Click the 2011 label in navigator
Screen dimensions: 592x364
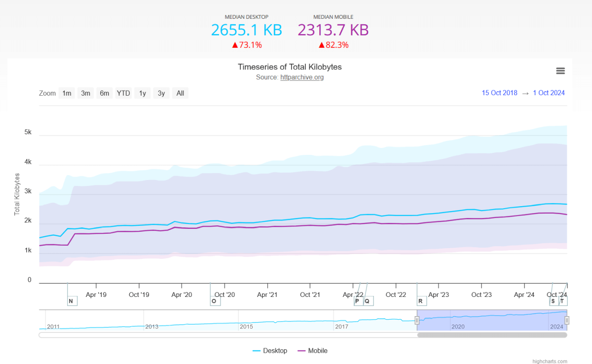point(53,327)
